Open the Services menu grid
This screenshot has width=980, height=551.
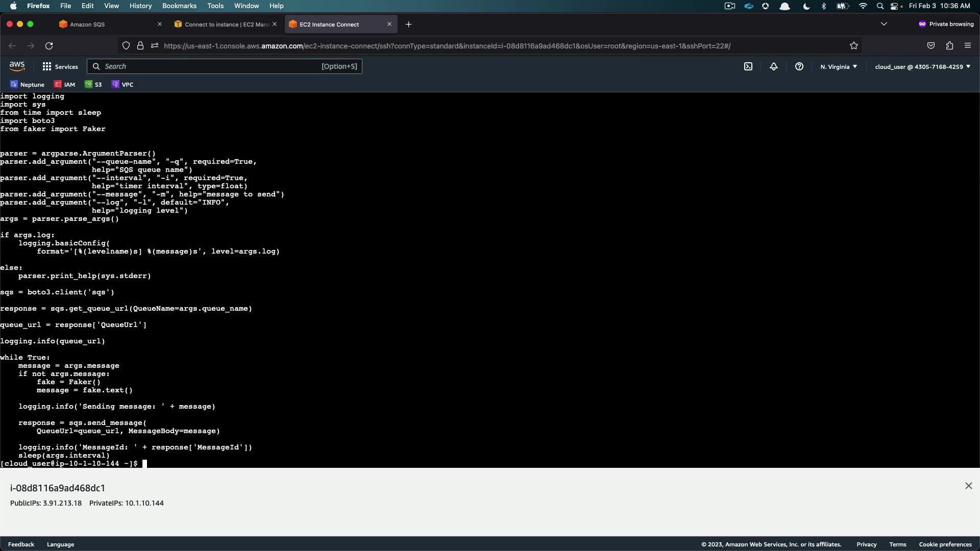click(x=60, y=67)
